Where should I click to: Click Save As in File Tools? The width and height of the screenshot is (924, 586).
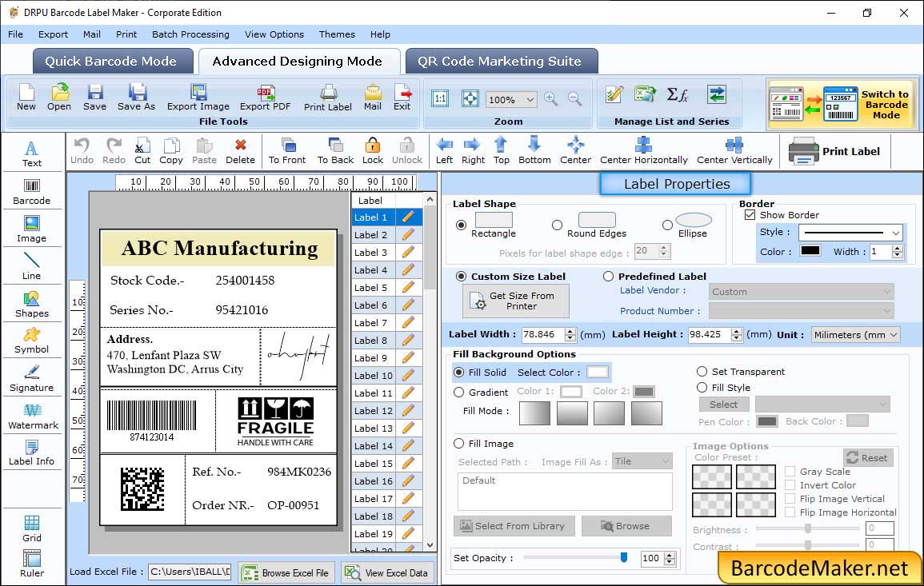[x=137, y=98]
